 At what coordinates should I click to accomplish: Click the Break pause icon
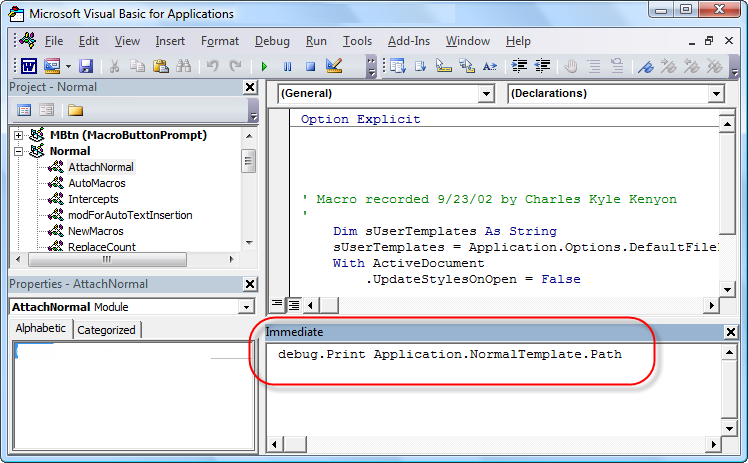(x=287, y=66)
